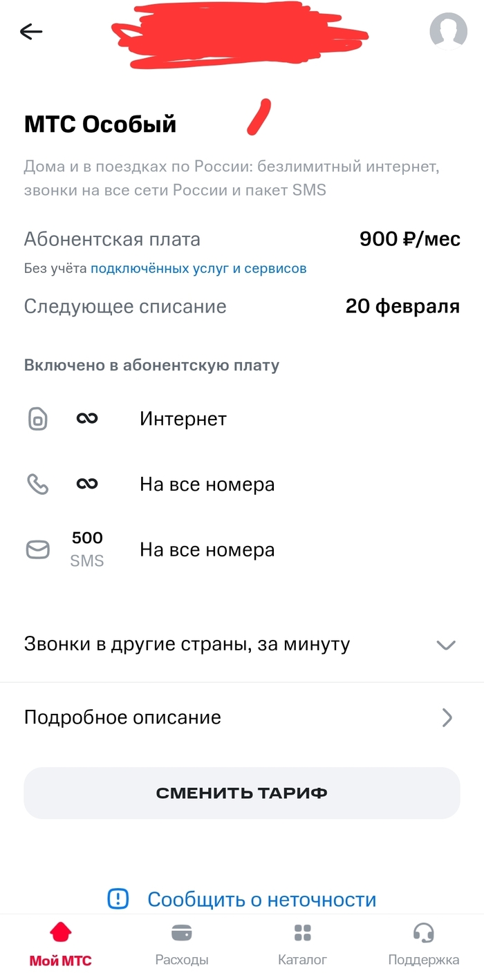Image resolution: width=484 pixels, height=980 pixels.
Task: Expand the Звонки в другие страны row
Action: 187,645
